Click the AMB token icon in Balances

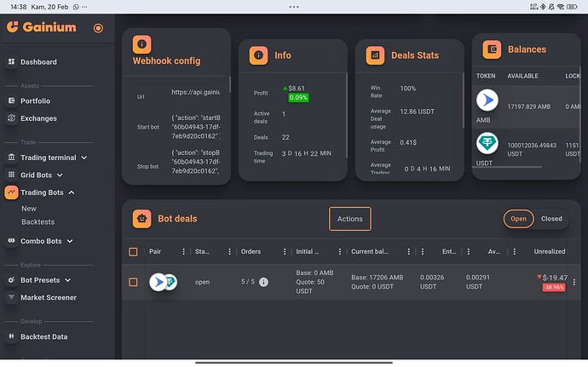[487, 100]
